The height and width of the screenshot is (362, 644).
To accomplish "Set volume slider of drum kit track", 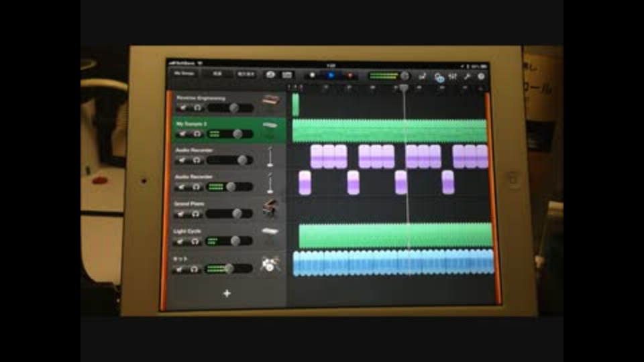I will (x=228, y=269).
